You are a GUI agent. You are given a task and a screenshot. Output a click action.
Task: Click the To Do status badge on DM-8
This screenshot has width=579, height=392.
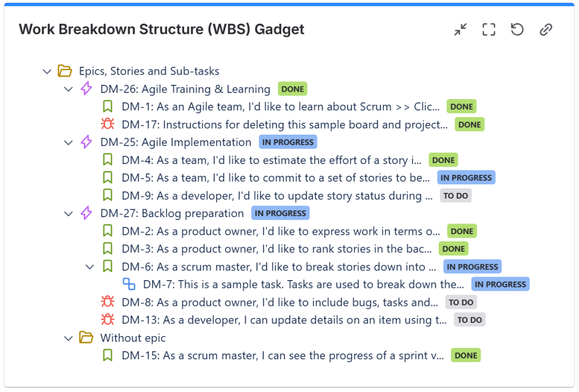(x=461, y=303)
